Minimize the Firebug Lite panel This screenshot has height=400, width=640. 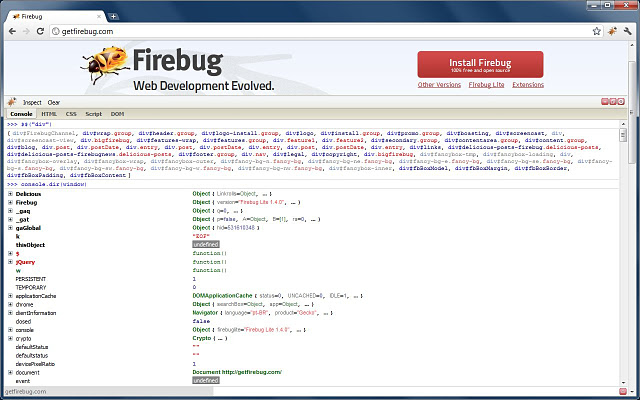point(605,102)
